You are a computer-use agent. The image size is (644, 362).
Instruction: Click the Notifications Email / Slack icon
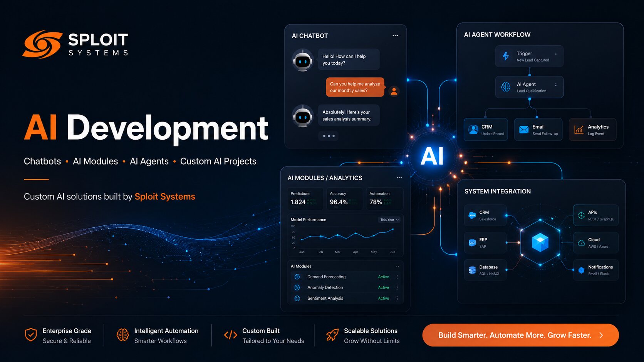pyautogui.click(x=581, y=270)
